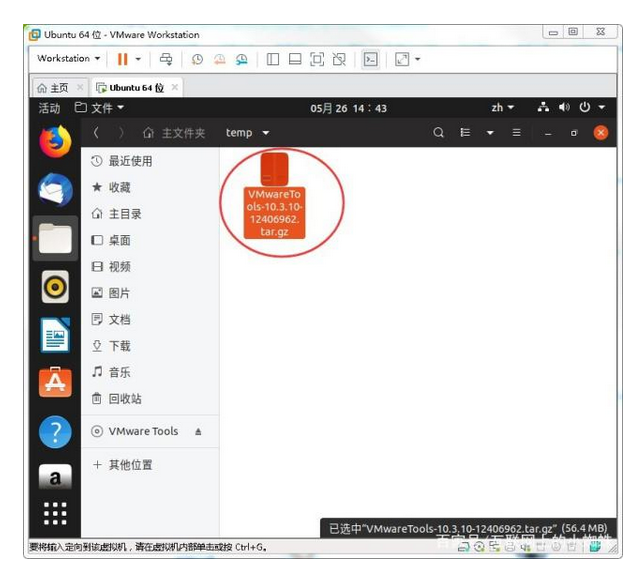Toggle the library sidebar view
This screenshot has height=567, width=640.
click(273, 59)
